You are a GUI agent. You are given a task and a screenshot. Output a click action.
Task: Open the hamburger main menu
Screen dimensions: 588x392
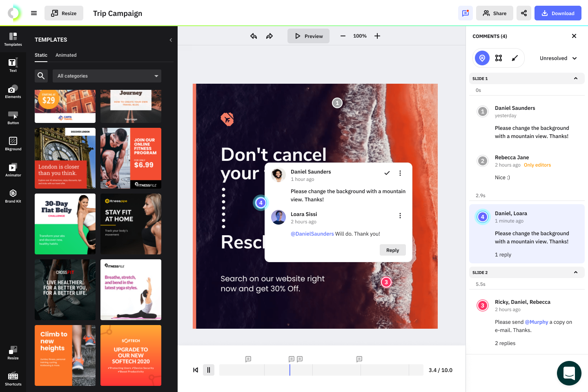(34, 13)
